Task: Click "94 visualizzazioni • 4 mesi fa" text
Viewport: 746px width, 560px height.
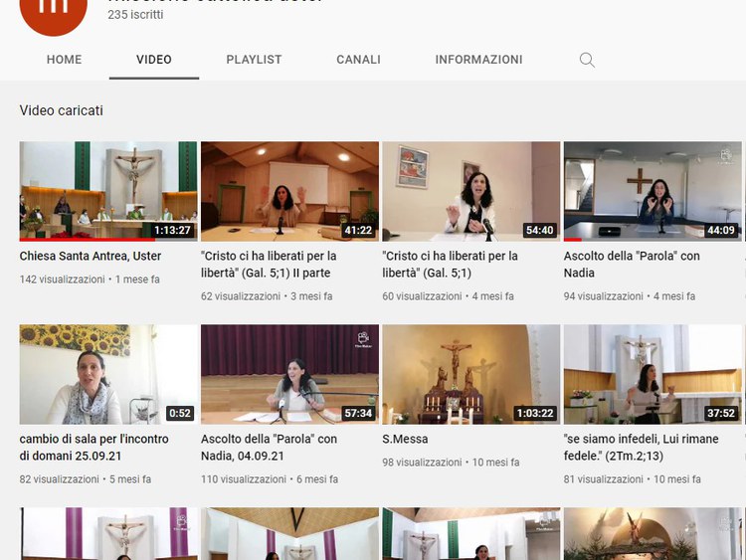Action: (x=630, y=296)
